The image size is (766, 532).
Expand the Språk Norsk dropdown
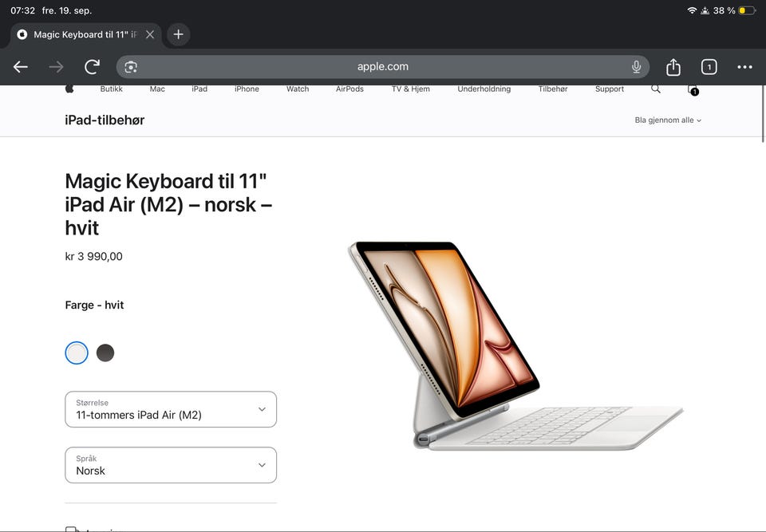pyautogui.click(x=171, y=465)
